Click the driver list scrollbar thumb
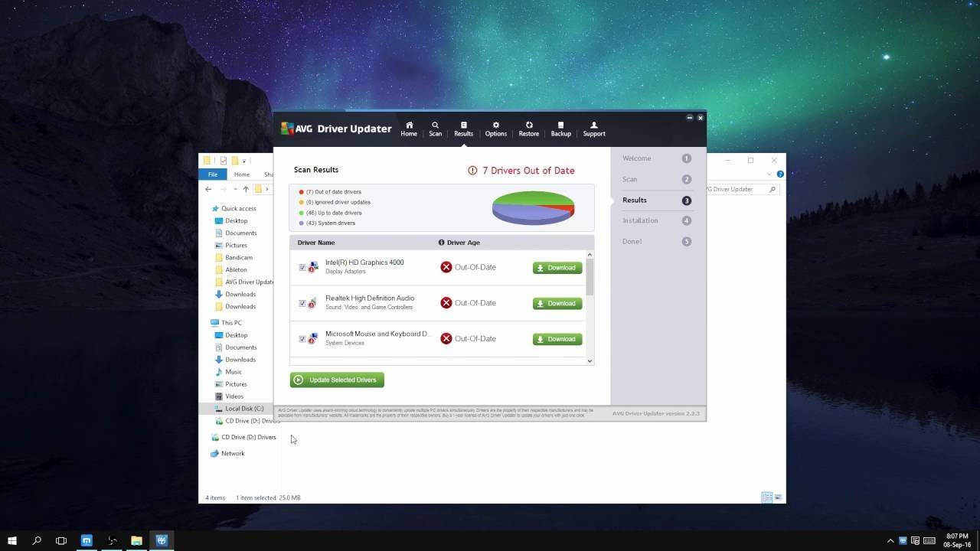Viewport: 980px width, 551px height. click(x=590, y=277)
